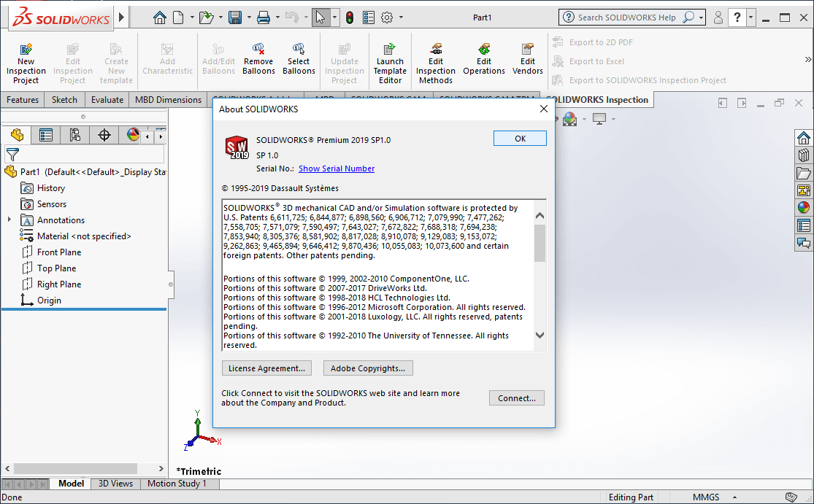Viewport: 814px width, 504px height.
Task: Expand the CommandManager overflow chevron
Action: (x=807, y=59)
